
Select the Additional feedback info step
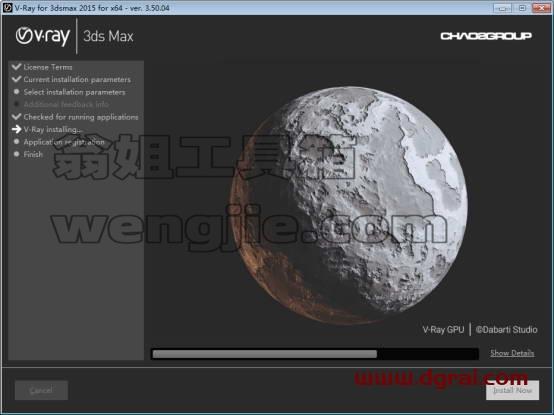coord(66,104)
